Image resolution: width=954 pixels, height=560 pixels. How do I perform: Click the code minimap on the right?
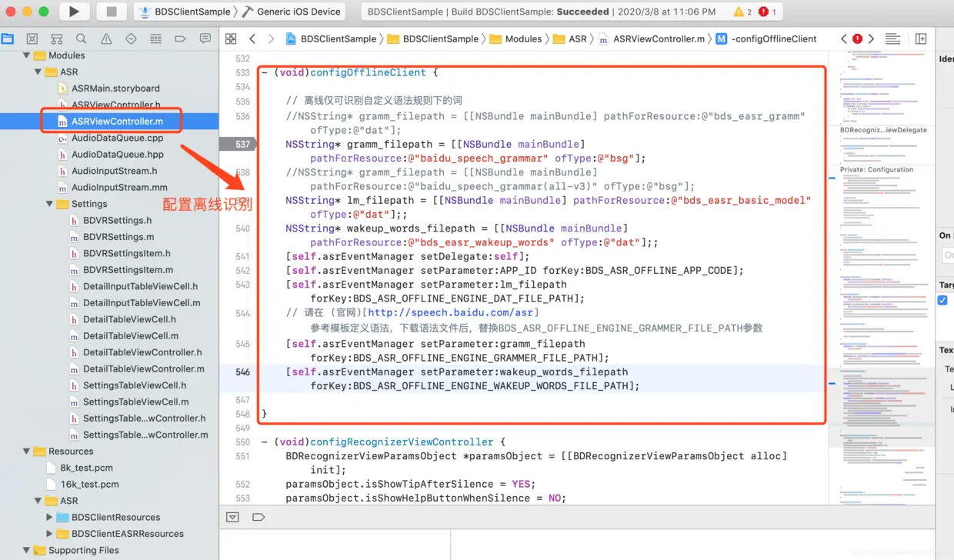882,277
